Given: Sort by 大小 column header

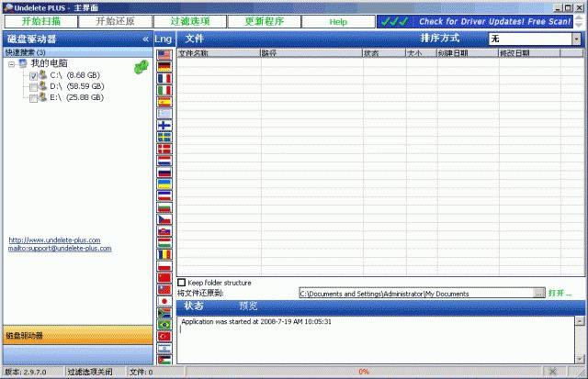Looking at the screenshot, I should (422, 53).
